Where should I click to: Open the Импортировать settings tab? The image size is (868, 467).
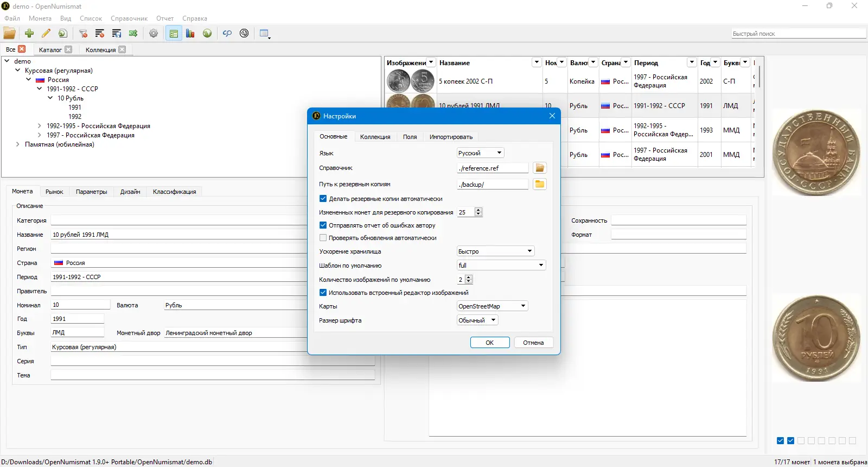[451, 137]
